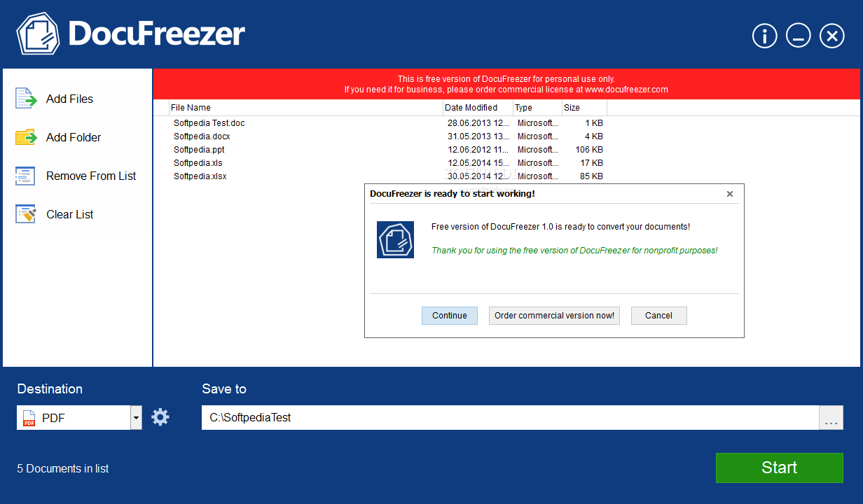Viewport: 863px width, 504px height.
Task: Click Order commercial version now!
Action: (554, 316)
